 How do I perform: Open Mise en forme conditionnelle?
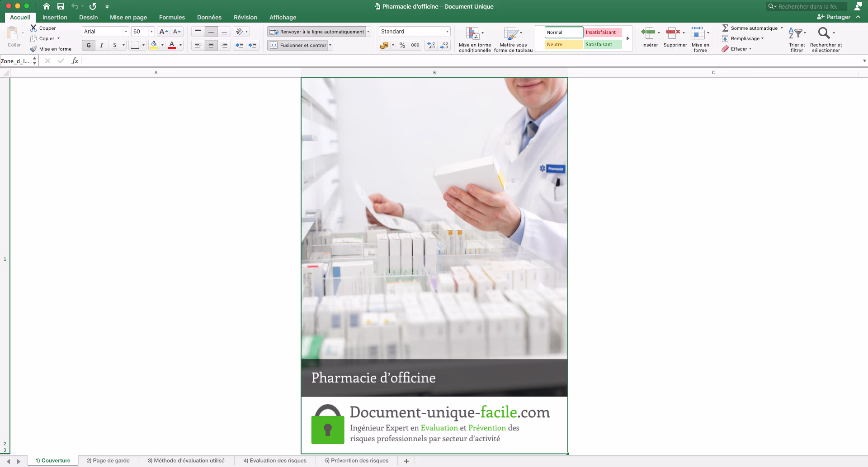pos(475,40)
